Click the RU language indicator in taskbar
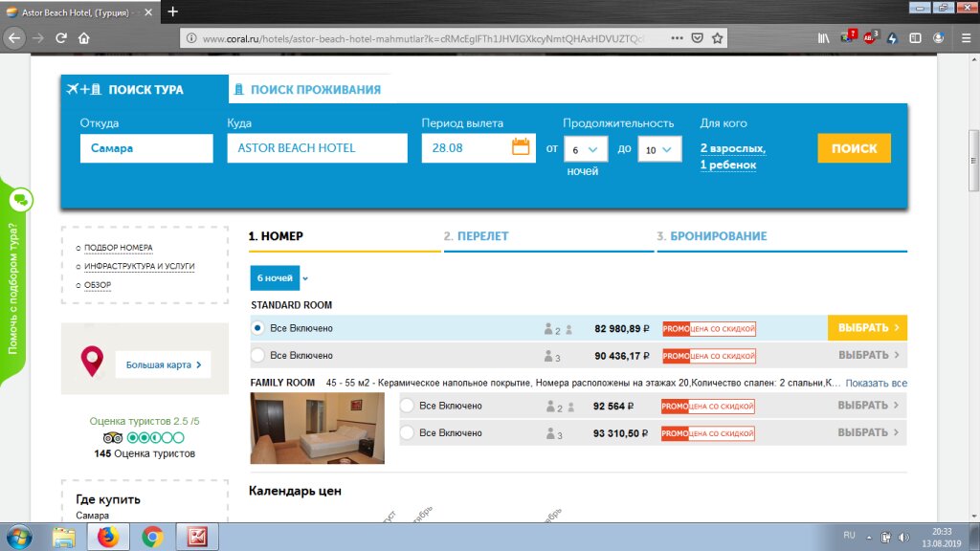 click(849, 536)
